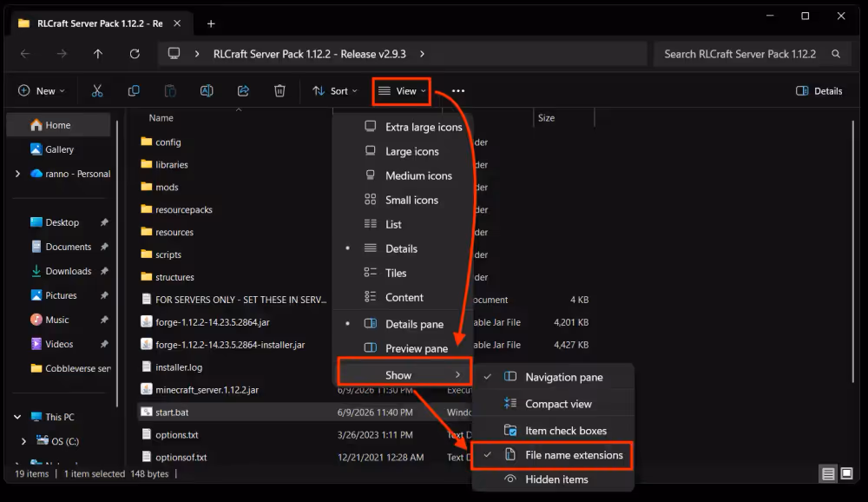
Task: Choose Extra large icons view
Action: coord(403,127)
